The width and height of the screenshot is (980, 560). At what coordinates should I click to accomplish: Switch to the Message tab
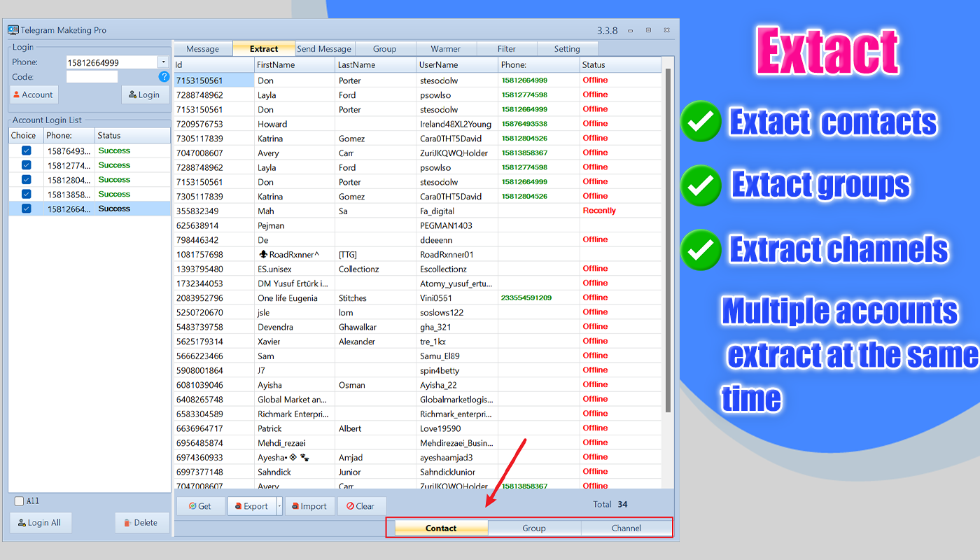click(203, 49)
